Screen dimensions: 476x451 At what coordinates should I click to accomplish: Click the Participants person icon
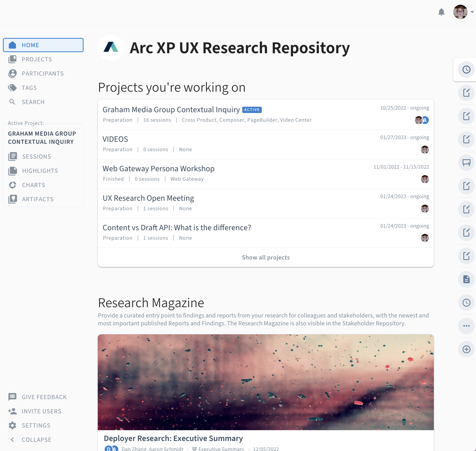click(12, 73)
